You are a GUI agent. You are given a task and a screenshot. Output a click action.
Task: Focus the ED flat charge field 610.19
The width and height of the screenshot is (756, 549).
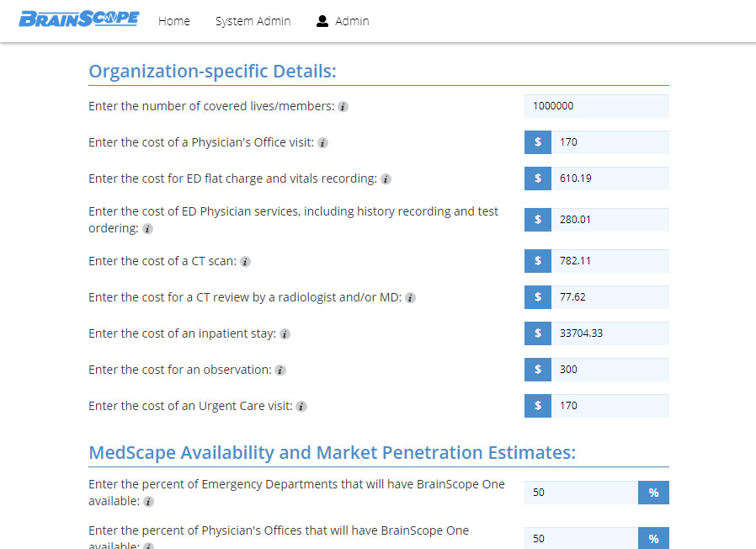[610, 179]
